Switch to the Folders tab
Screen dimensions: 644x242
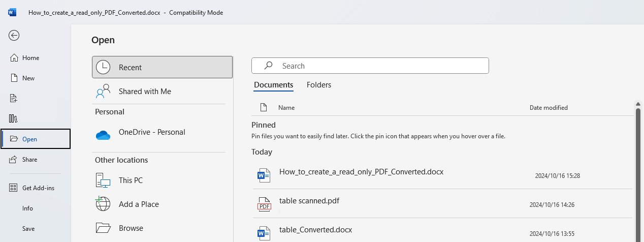click(x=319, y=85)
